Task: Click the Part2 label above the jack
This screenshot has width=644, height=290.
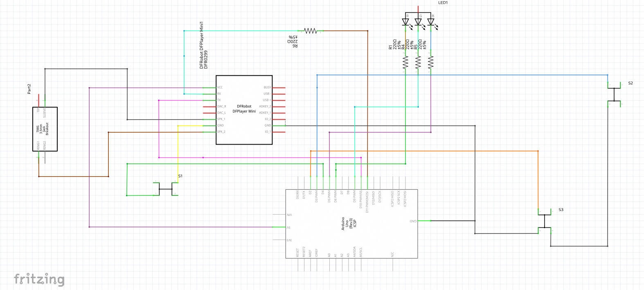Action: point(29,89)
